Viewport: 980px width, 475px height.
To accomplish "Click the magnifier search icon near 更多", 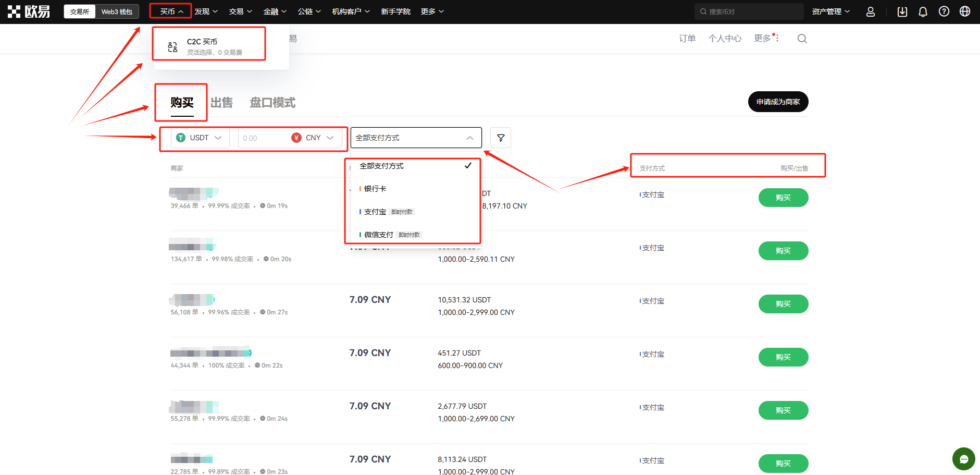I will (x=802, y=39).
